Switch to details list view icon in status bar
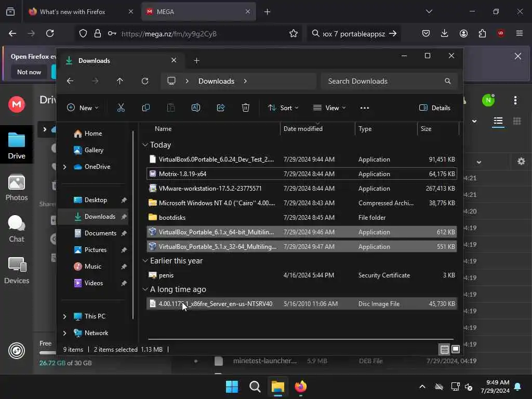The height and width of the screenshot is (399, 532). pyautogui.click(x=445, y=349)
